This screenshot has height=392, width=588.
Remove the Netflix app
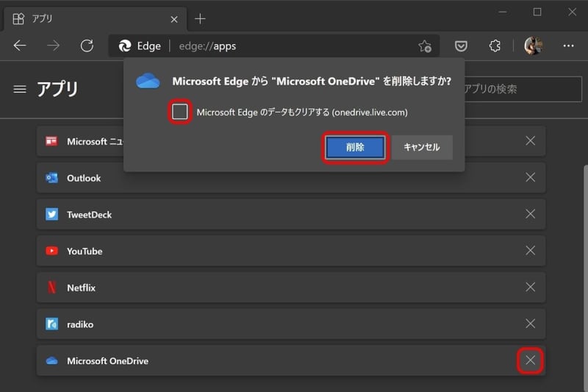coord(530,287)
